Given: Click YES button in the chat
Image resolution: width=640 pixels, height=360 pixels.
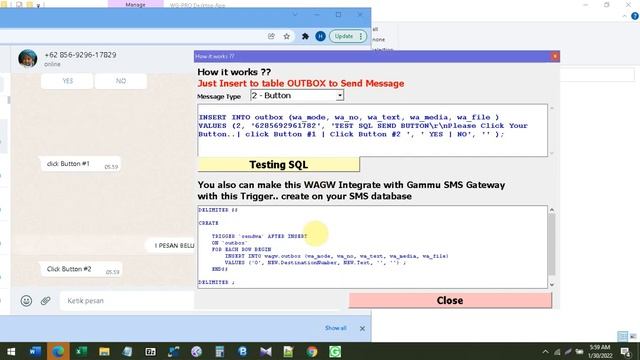Looking at the screenshot, I should pyautogui.click(x=67, y=81).
